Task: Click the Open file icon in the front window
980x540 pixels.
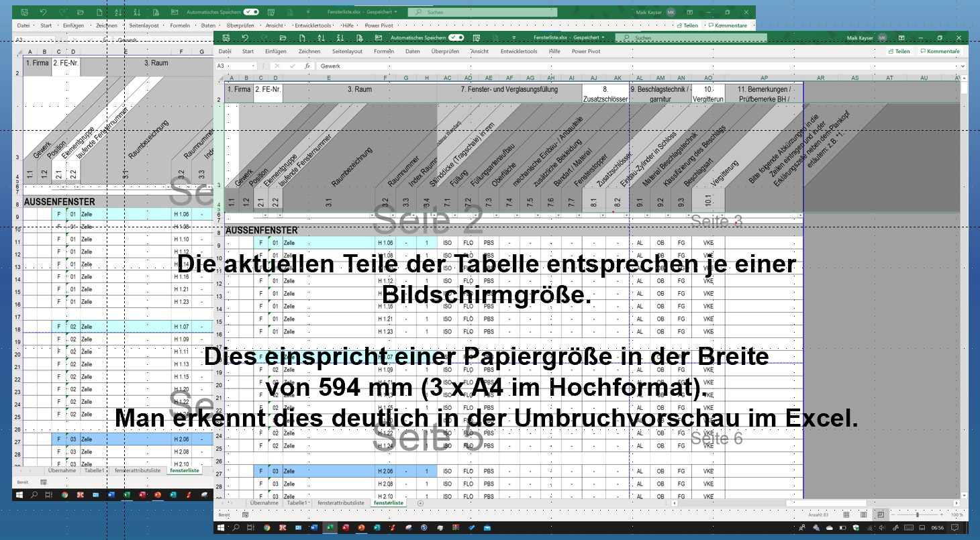Action: (x=282, y=38)
